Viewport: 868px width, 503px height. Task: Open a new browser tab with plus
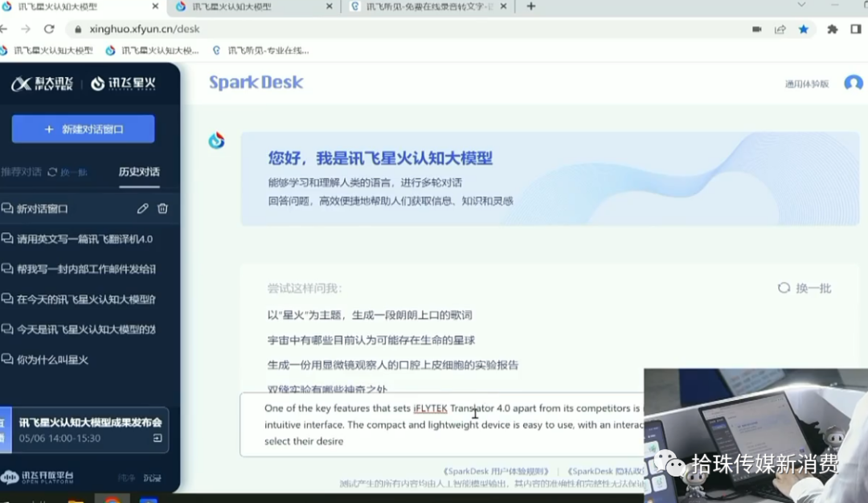[x=530, y=6]
